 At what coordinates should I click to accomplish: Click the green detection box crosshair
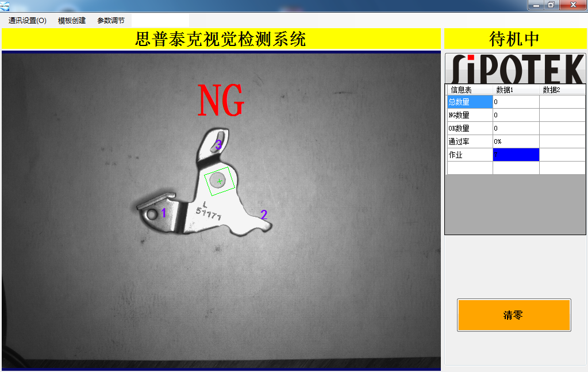[x=220, y=181]
